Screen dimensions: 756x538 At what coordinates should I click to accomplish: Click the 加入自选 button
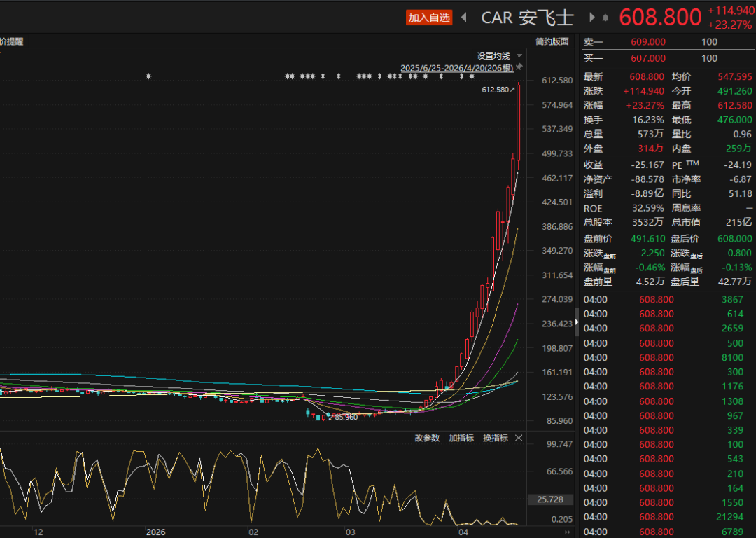pyautogui.click(x=429, y=18)
